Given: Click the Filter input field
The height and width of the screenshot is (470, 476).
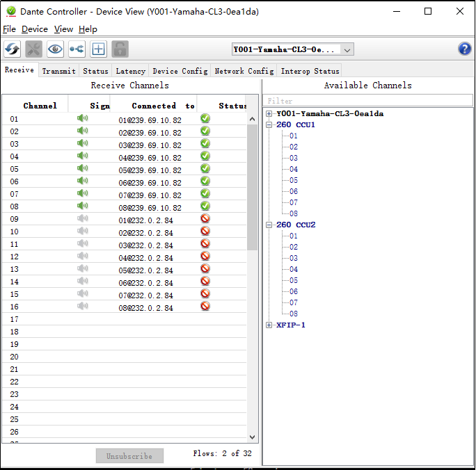Looking at the screenshot, I should [x=367, y=101].
